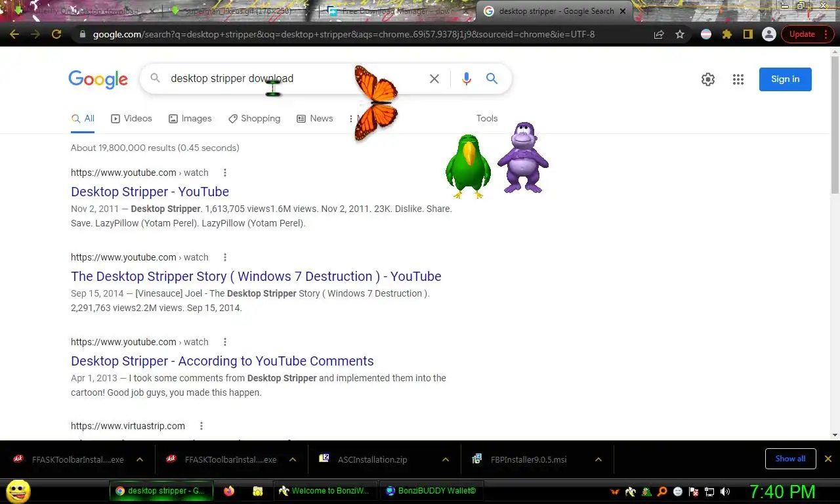Launch Firefox from the taskbar
This screenshot has width=840, height=504.
coord(228,491)
